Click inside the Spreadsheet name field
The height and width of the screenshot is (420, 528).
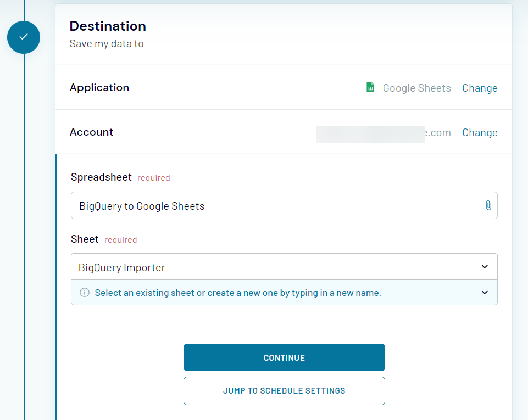click(x=247, y=205)
